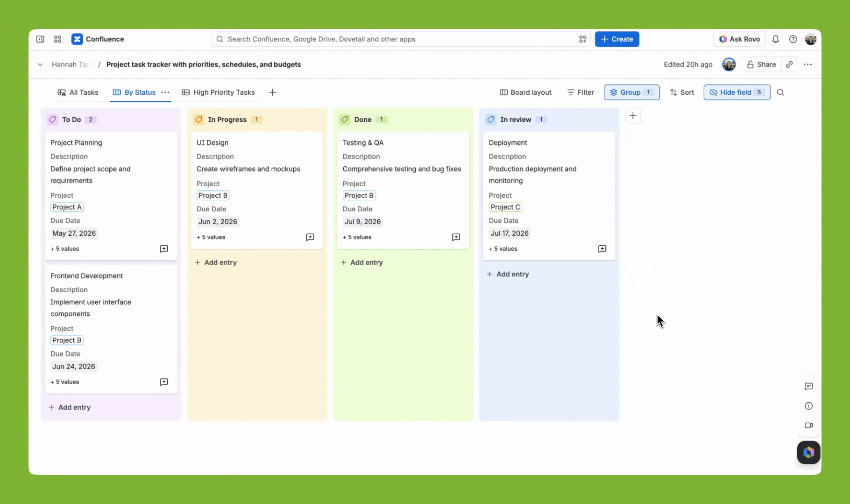
Task: Open the Sort options
Action: (682, 92)
